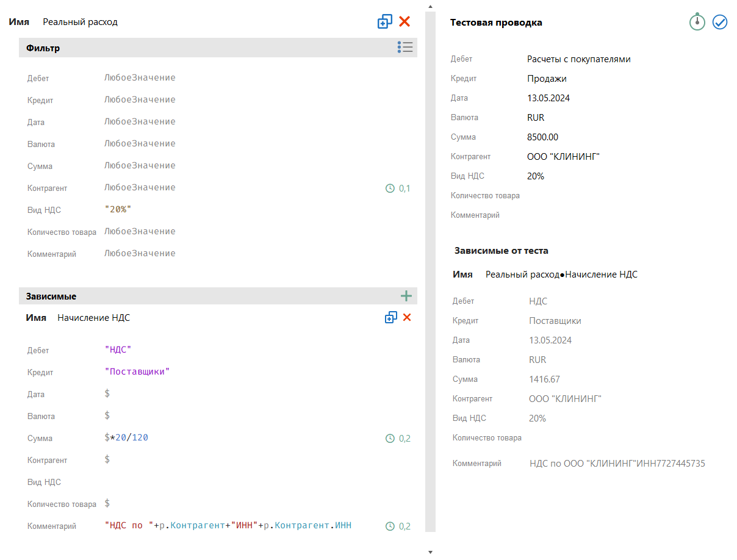Click the clock icon beside Контрагент filter
Viewport: 737px width, 560px height.
click(x=390, y=188)
